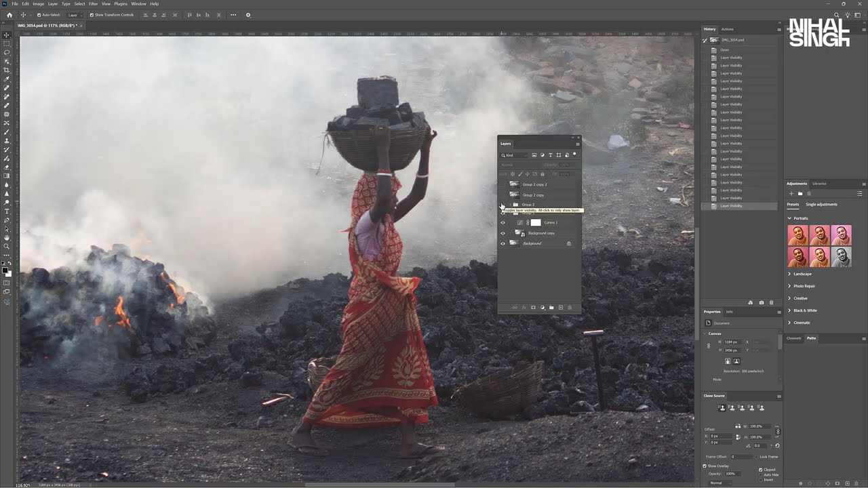Image resolution: width=868 pixels, height=488 pixels.
Task: Select the Zoom tool
Action: [x=6, y=246]
